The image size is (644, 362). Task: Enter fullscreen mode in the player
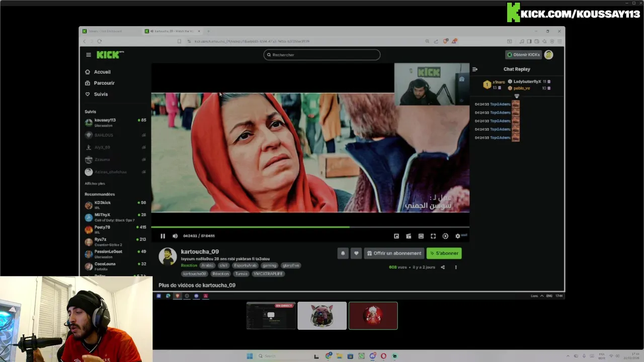tap(433, 236)
